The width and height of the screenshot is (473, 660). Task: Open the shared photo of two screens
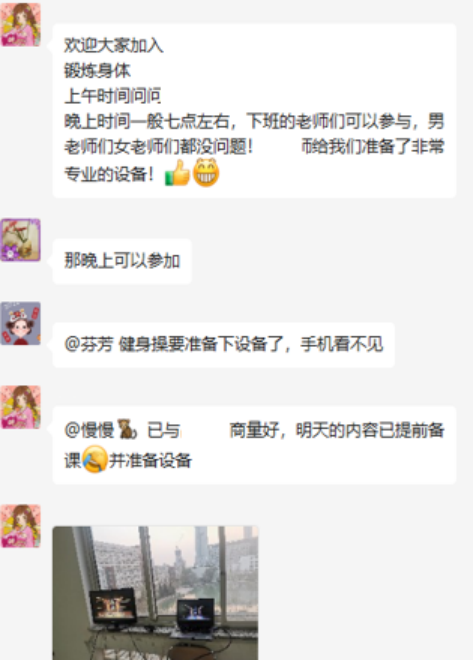pos(155,593)
